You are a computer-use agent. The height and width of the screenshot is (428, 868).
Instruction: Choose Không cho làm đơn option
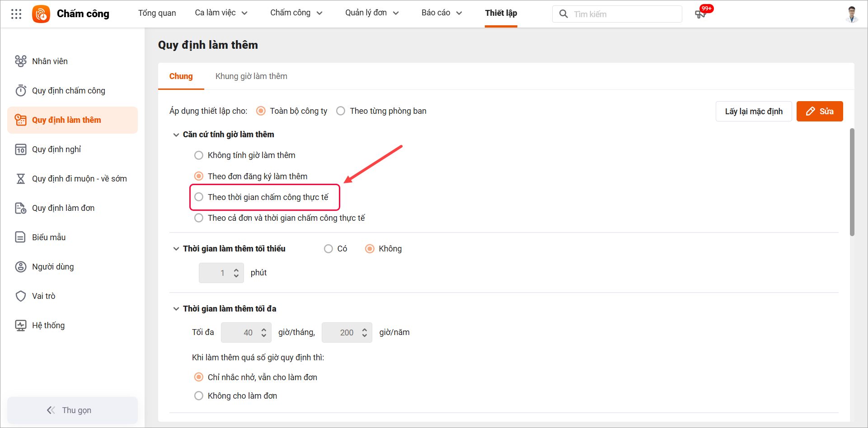[x=198, y=395]
